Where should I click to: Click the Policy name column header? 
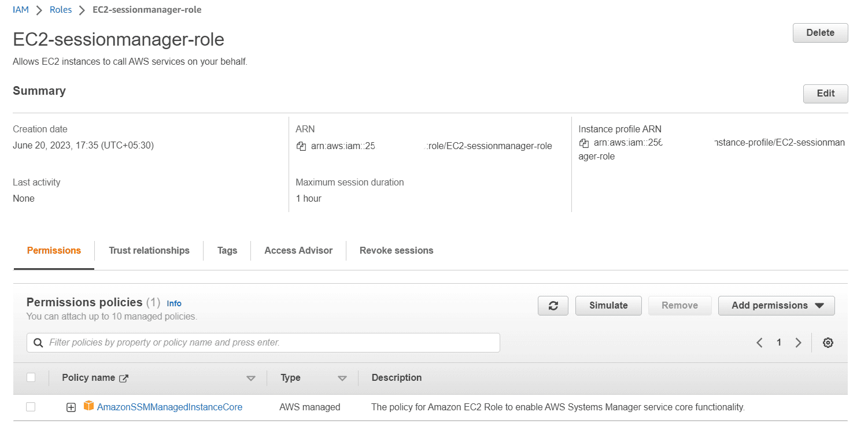(x=88, y=377)
